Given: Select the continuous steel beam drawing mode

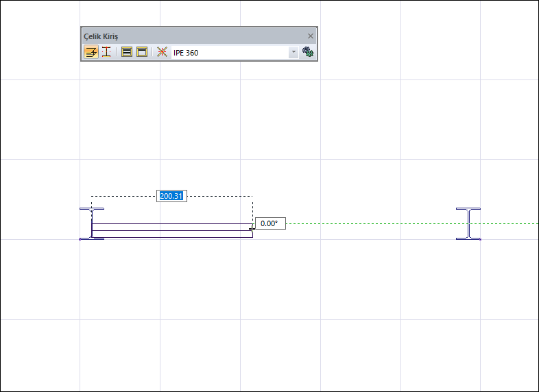Looking at the screenshot, I should (91, 52).
